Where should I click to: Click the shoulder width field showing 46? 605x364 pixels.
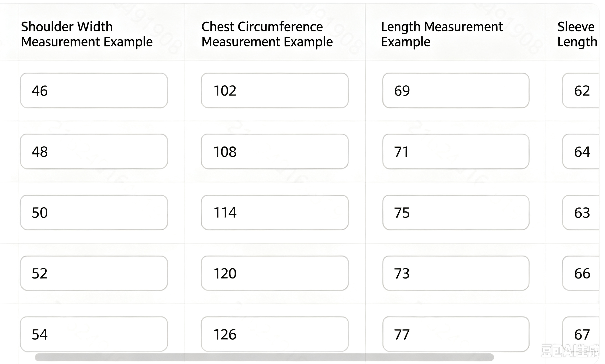tap(94, 91)
